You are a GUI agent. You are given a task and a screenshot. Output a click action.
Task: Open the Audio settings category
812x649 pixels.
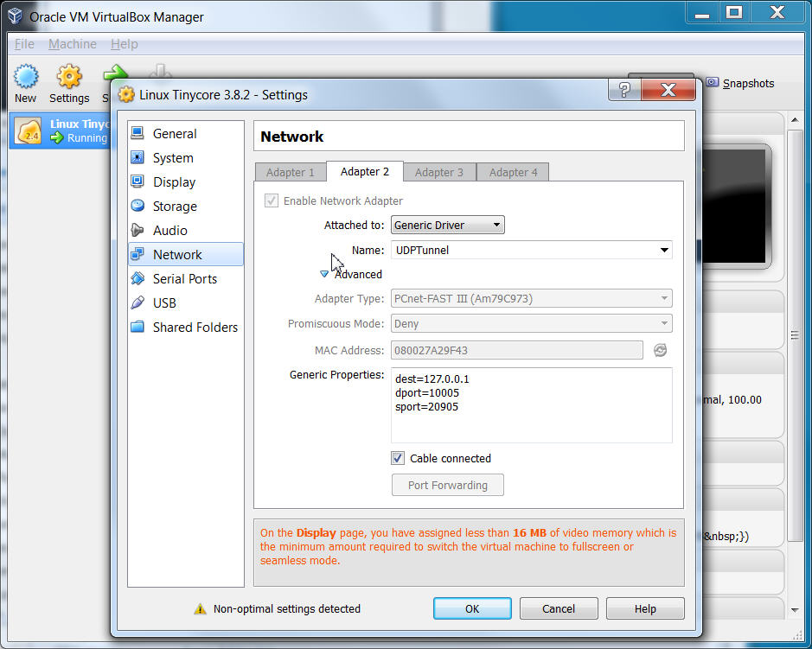[185, 231]
